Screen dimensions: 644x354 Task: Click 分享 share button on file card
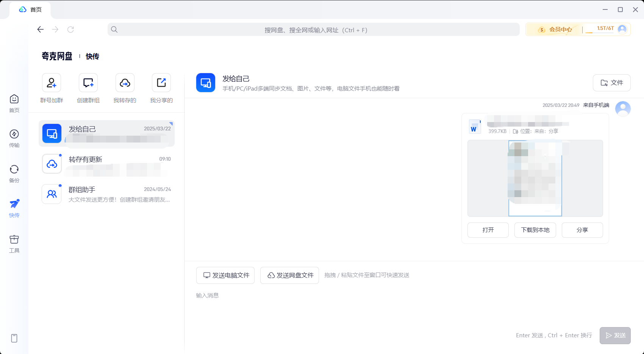(582, 230)
